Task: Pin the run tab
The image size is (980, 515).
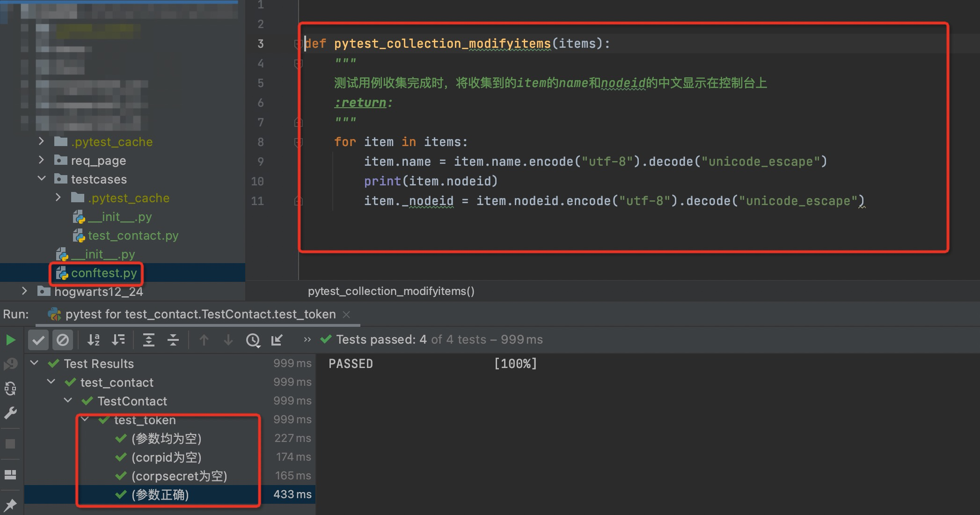Action: (x=10, y=505)
